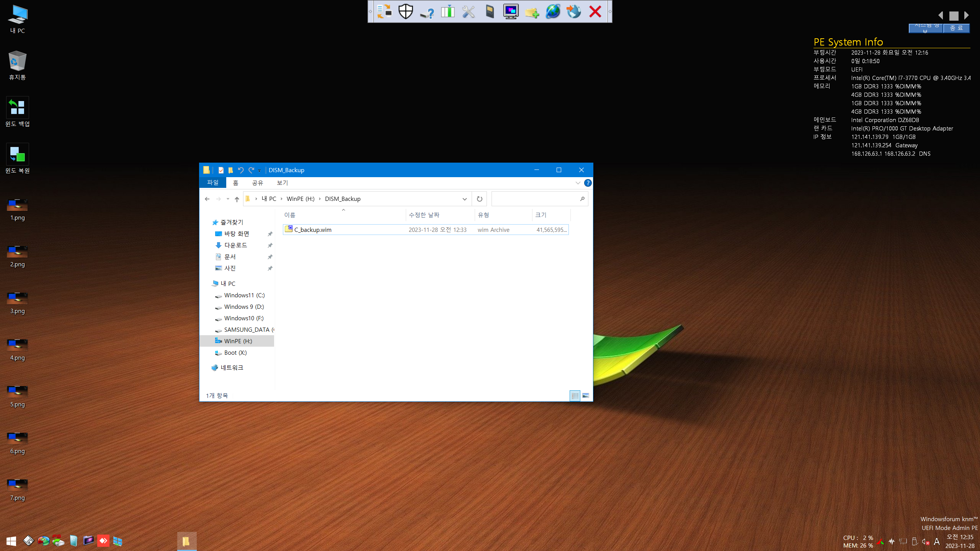Open the file sync transfer icon in top dock
Viewport: 980px width, 551px height.
384,11
